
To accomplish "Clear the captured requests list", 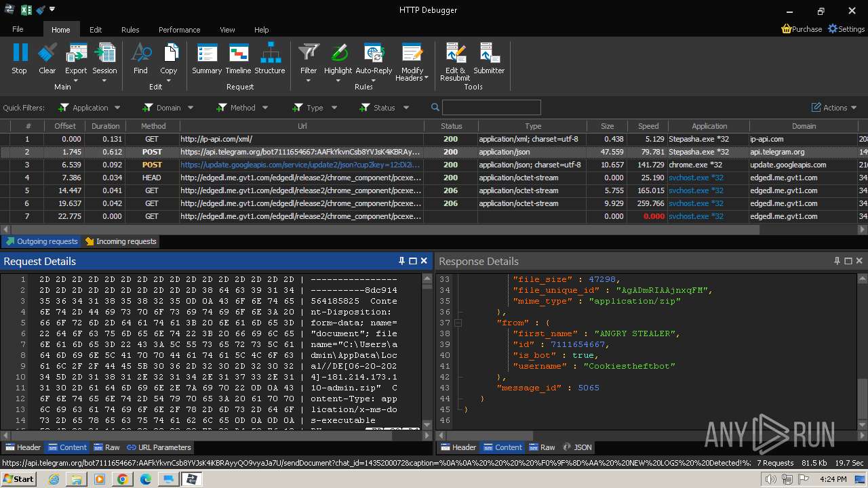I will 47,58.
